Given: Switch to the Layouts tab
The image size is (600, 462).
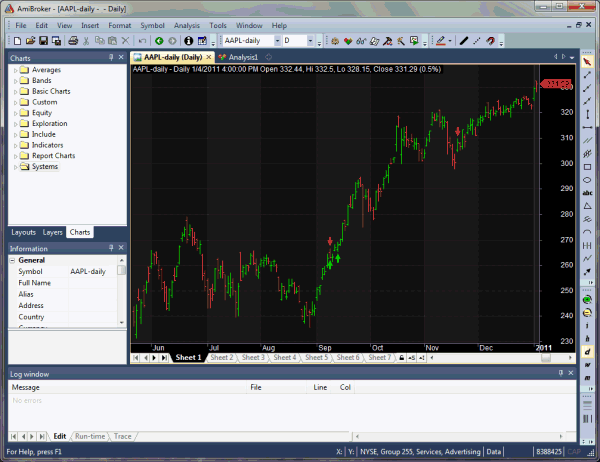Looking at the screenshot, I should 23,232.
